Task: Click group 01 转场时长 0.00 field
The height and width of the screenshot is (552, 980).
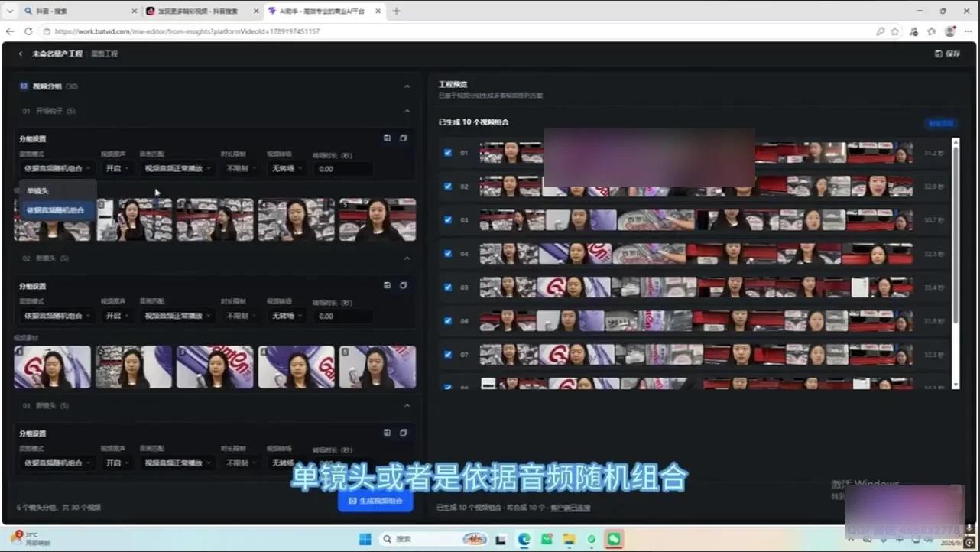Action: coord(342,168)
